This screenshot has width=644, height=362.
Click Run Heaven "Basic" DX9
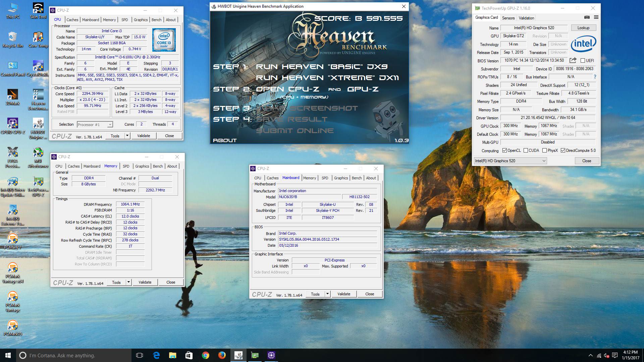click(x=322, y=67)
